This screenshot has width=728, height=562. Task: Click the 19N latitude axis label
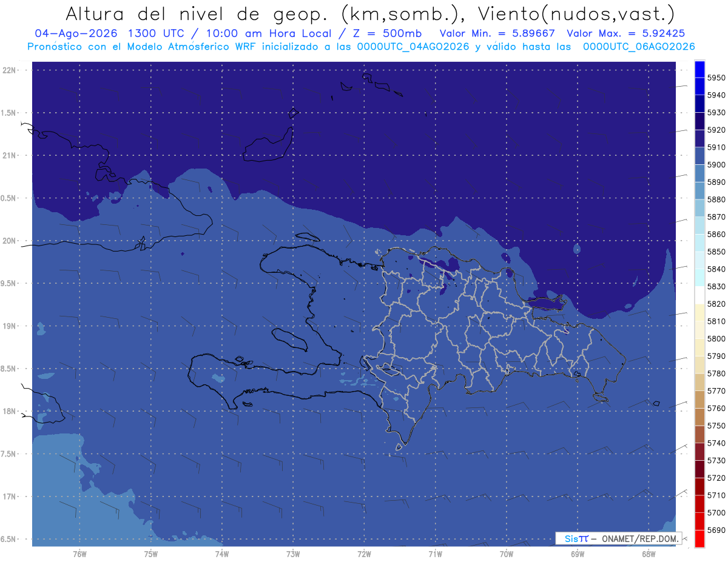pyautogui.click(x=10, y=326)
